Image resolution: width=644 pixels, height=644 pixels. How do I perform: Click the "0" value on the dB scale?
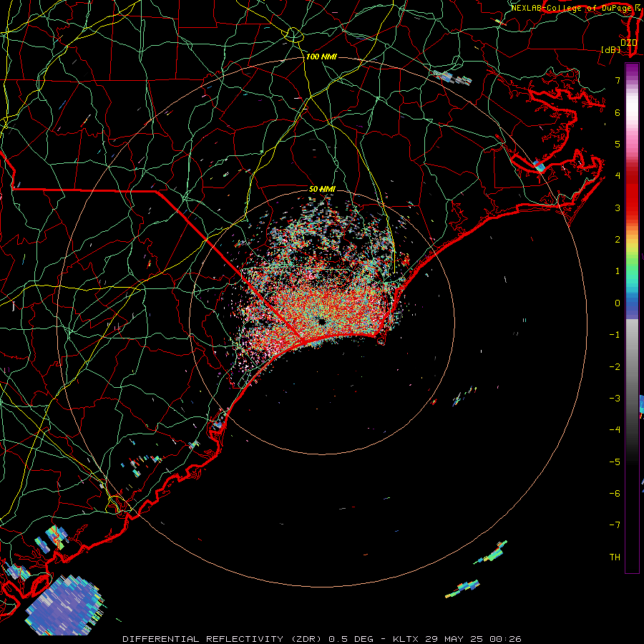[618, 303]
